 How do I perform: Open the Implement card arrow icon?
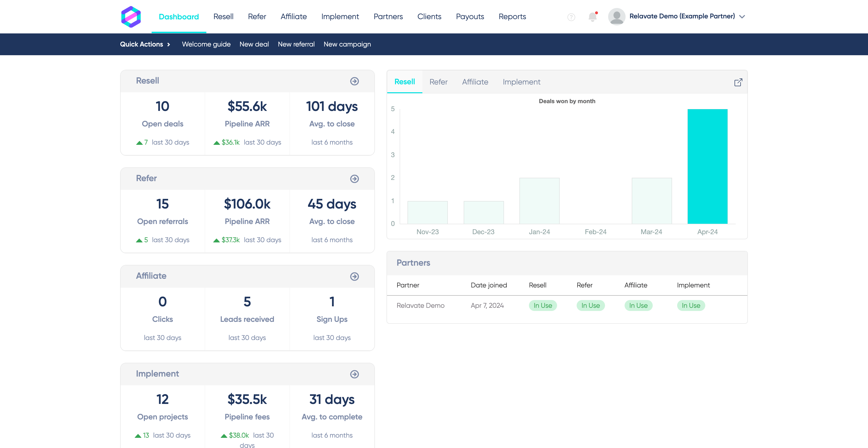click(x=354, y=374)
